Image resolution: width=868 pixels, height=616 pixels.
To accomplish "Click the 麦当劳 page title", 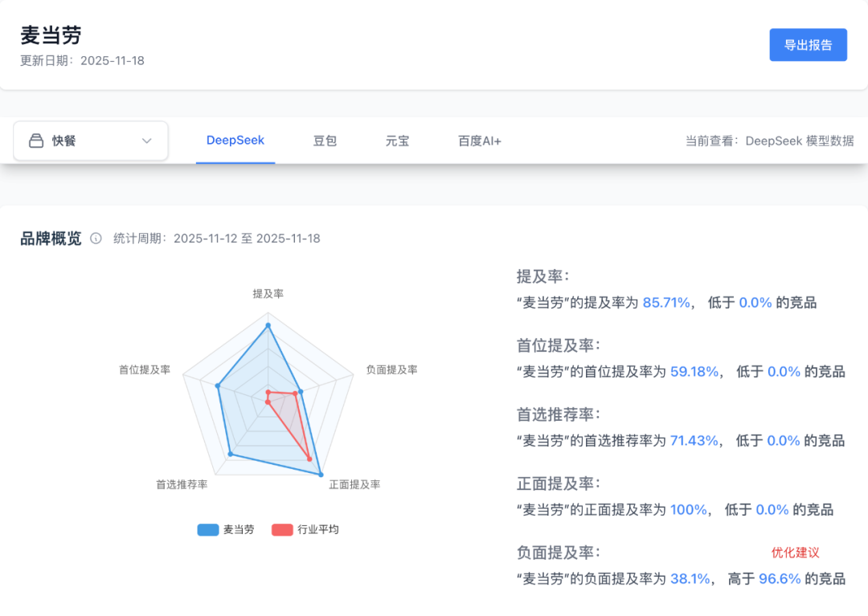I will click(x=51, y=35).
